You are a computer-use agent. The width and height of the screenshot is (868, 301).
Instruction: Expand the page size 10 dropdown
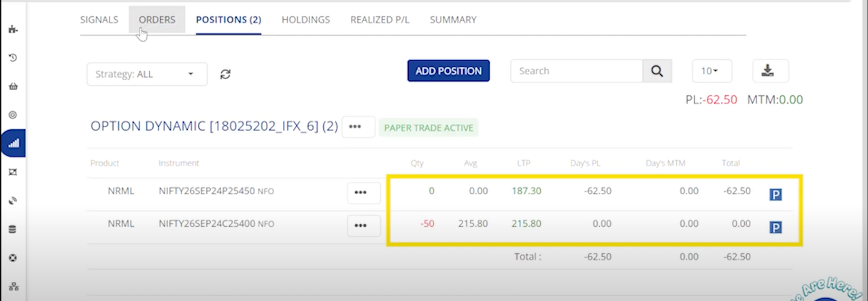tap(711, 71)
